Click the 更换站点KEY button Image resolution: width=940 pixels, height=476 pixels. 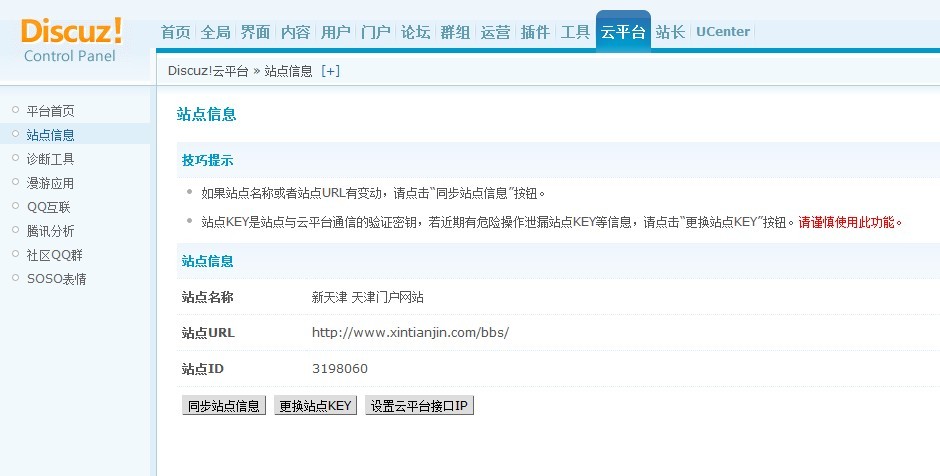click(315, 406)
